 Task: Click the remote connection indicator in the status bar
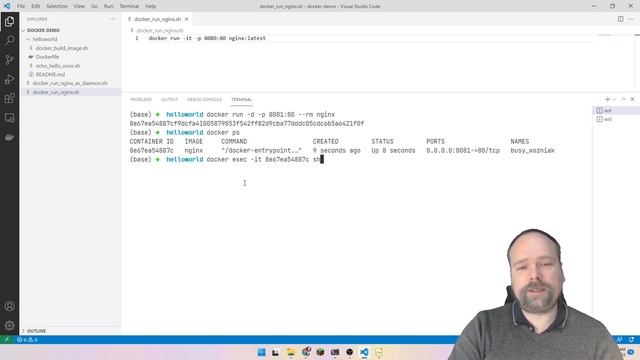coord(7,340)
